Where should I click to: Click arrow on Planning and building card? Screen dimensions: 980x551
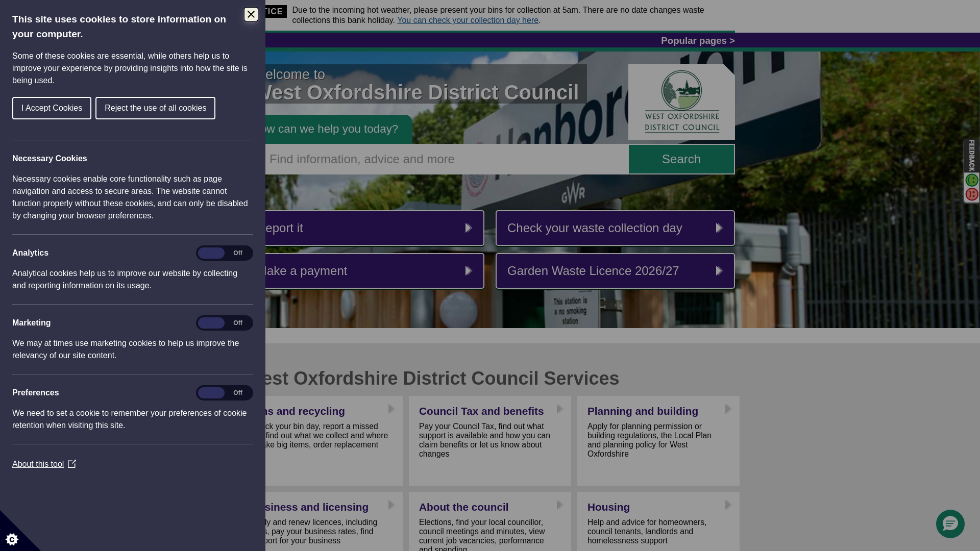tap(728, 409)
